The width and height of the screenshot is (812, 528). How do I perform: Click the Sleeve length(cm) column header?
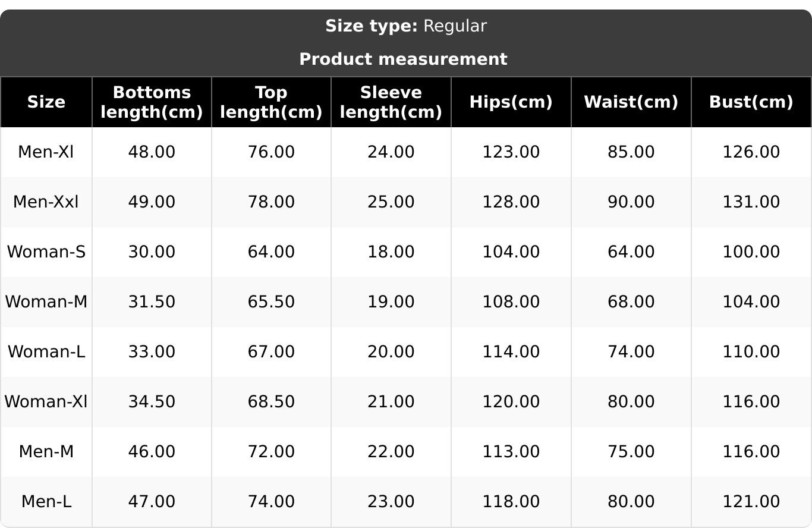click(x=391, y=102)
